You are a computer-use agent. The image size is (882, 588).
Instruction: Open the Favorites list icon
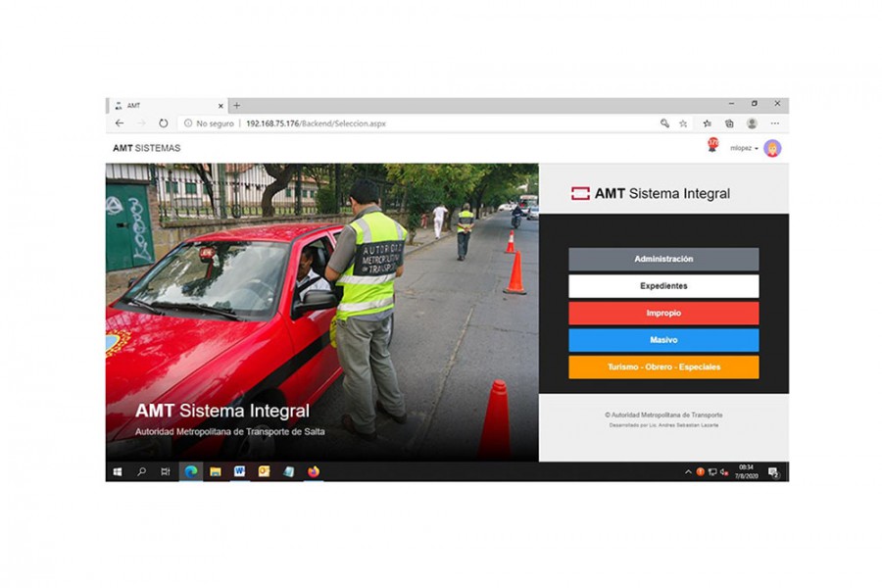tap(707, 123)
